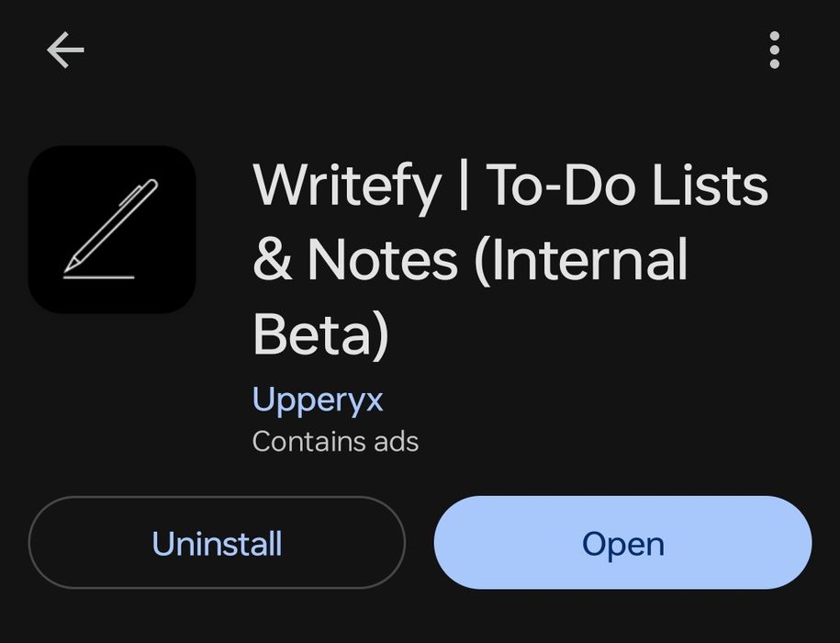840x643 pixels.
Task: Tap the blue Upperyx developer name
Action: [x=318, y=400]
